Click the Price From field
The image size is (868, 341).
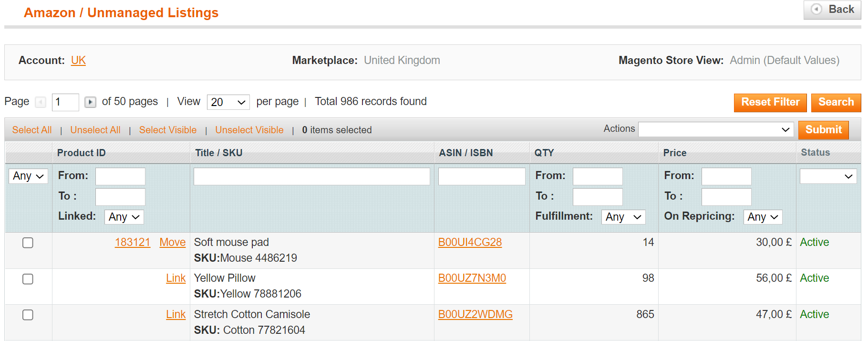726,176
